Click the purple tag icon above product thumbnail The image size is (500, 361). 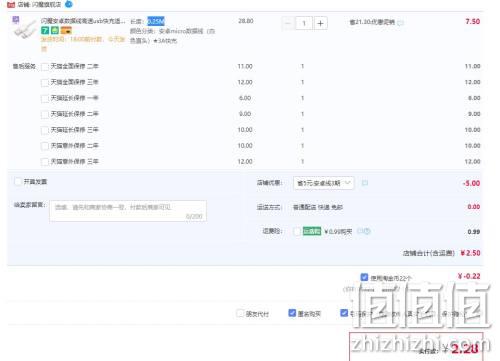tap(16, 20)
